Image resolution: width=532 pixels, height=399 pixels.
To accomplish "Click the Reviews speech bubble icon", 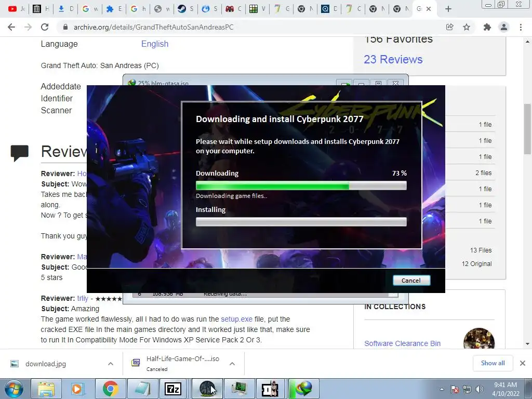I will click(x=20, y=153).
